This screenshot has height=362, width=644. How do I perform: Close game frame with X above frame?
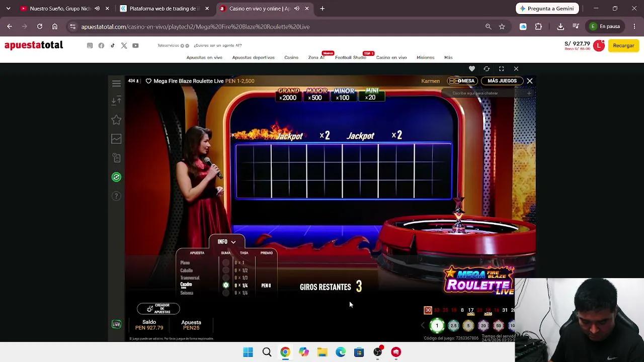click(516, 69)
